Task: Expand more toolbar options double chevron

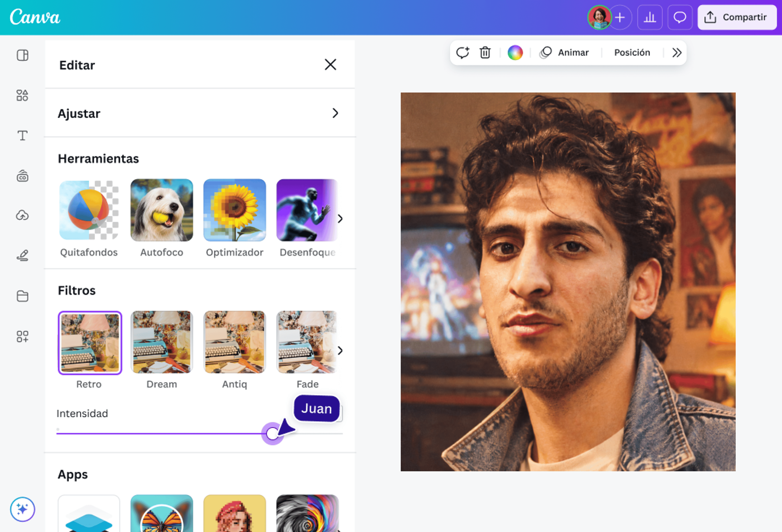Action: (x=677, y=53)
